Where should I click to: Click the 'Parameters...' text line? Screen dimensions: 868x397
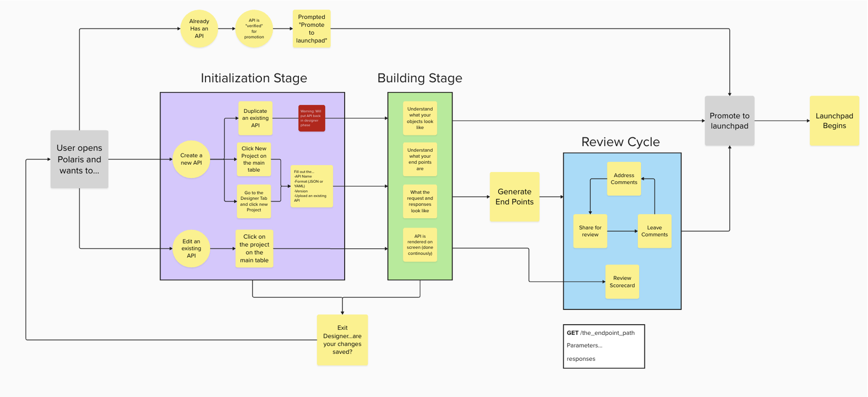pyautogui.click(x=584, y=346)
